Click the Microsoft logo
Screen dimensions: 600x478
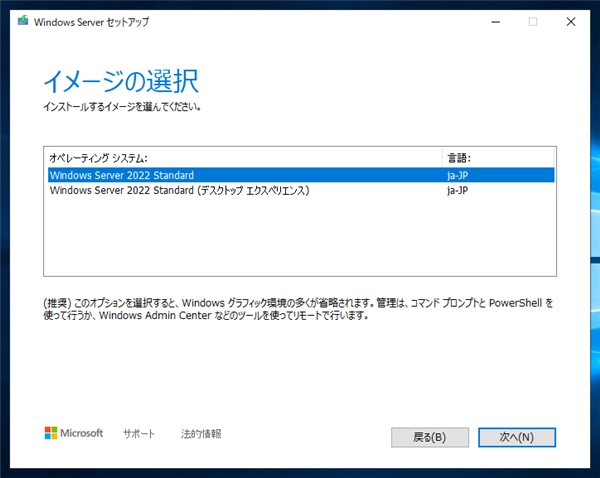coord(74,433)
